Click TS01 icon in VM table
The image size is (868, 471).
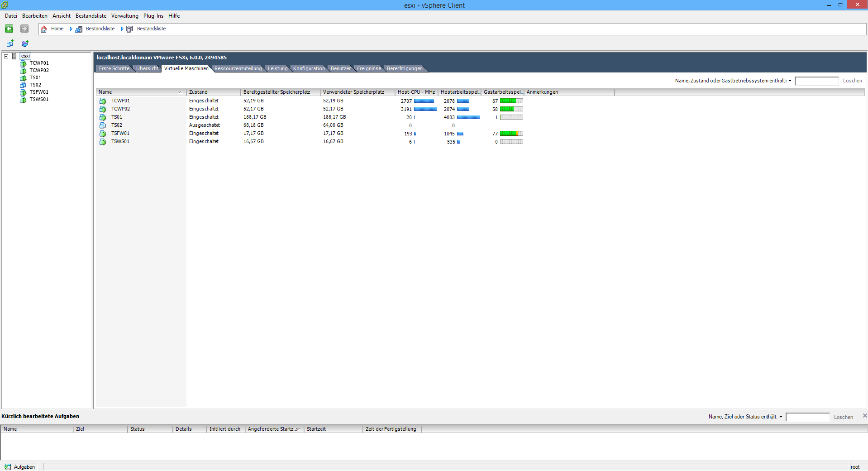103,117
